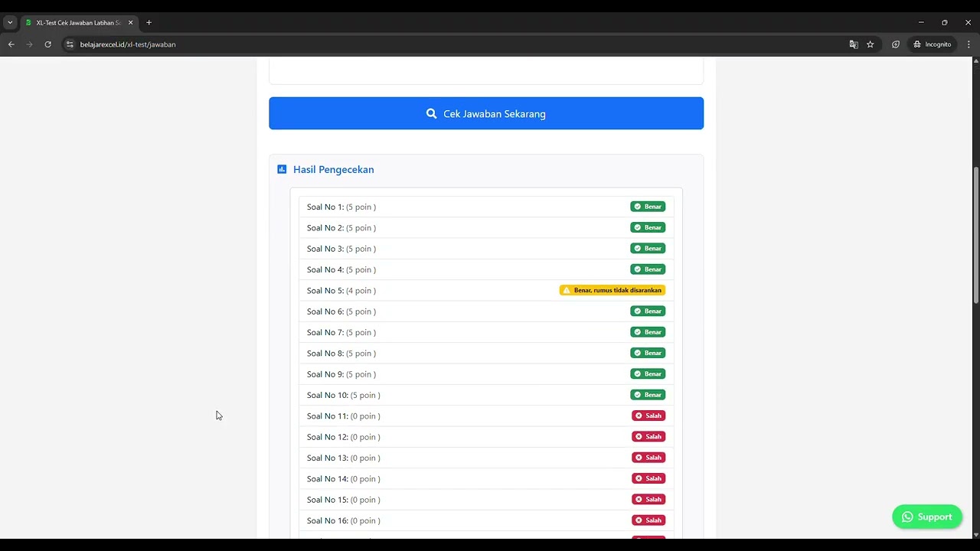
Task: Click the Salah badge for Soal No 12
Action: [x=648, y=436]
